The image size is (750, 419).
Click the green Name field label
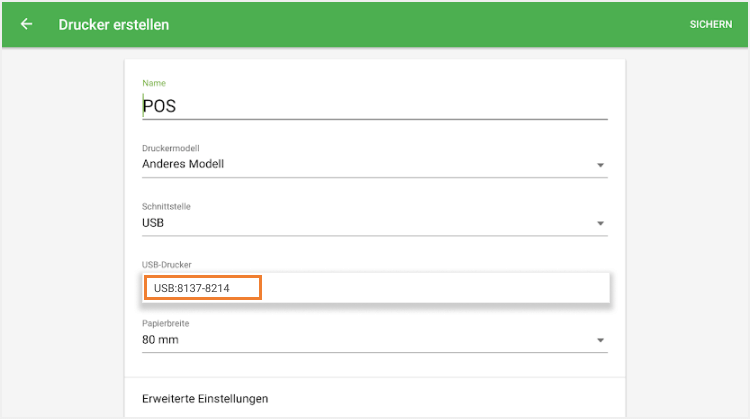click(154, 82)
